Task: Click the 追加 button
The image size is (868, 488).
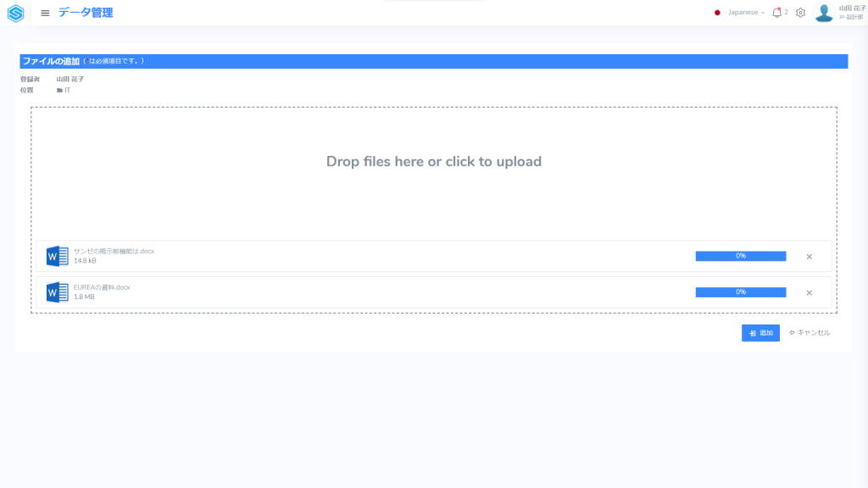Action: point(760,333)
